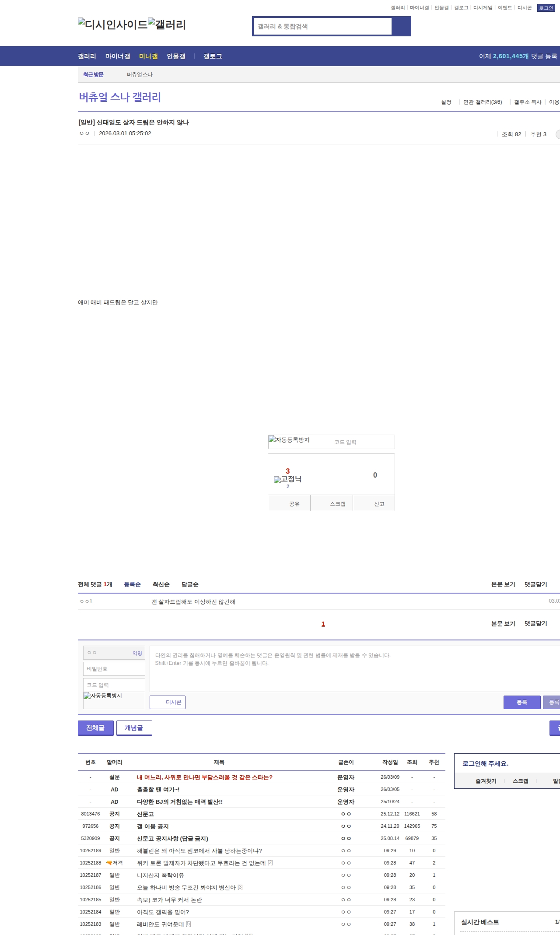Report the post with 신고

374,503
